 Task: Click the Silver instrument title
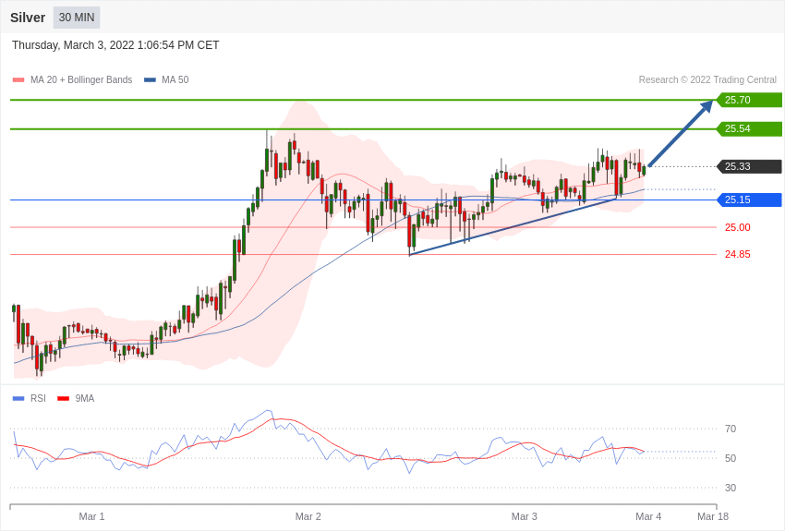pos(28,18)
